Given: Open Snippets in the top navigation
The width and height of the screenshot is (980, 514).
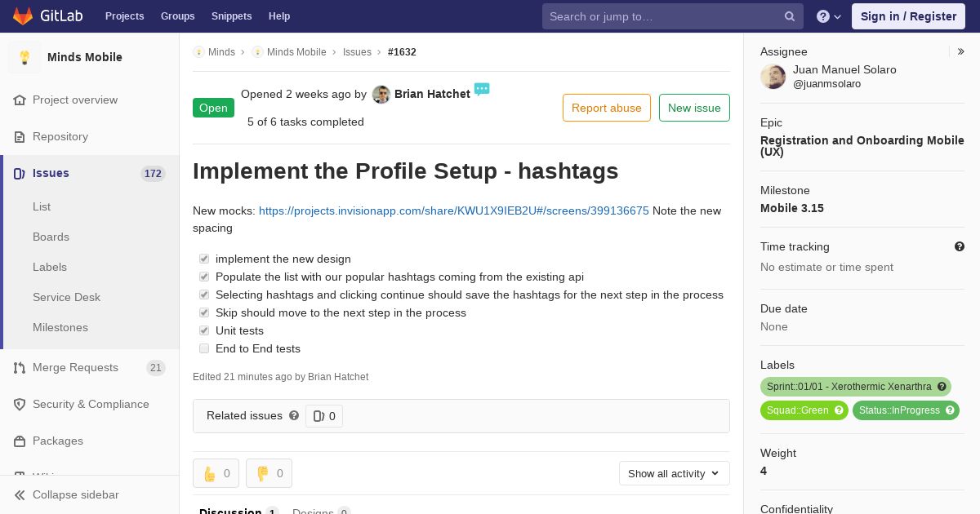Looking at the screenshot, I should coord(231,16).
